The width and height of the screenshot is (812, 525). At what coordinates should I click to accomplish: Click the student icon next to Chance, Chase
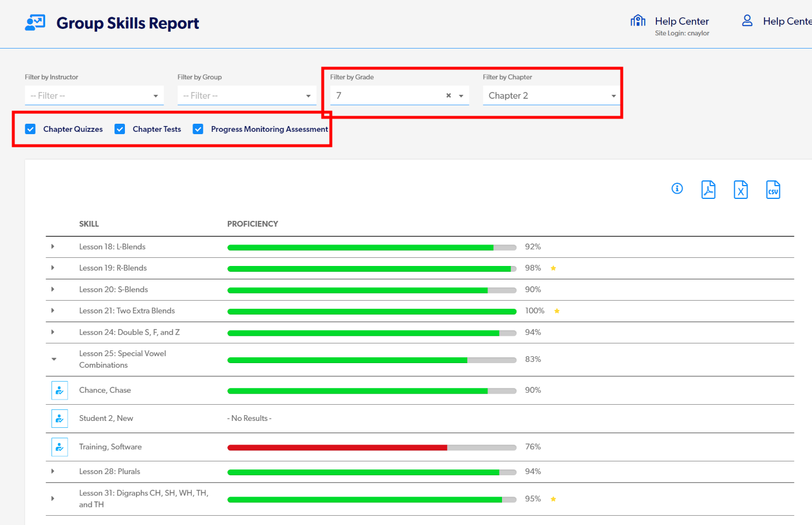[x=60, y=390]
